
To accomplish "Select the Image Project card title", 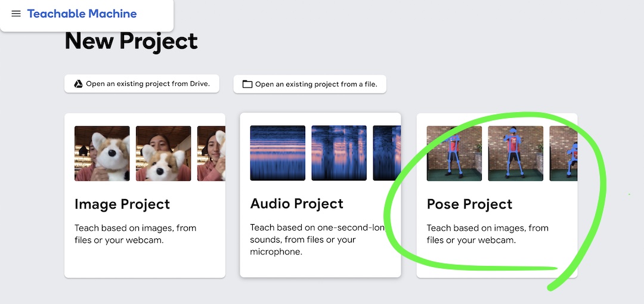I will pos(122,204).
